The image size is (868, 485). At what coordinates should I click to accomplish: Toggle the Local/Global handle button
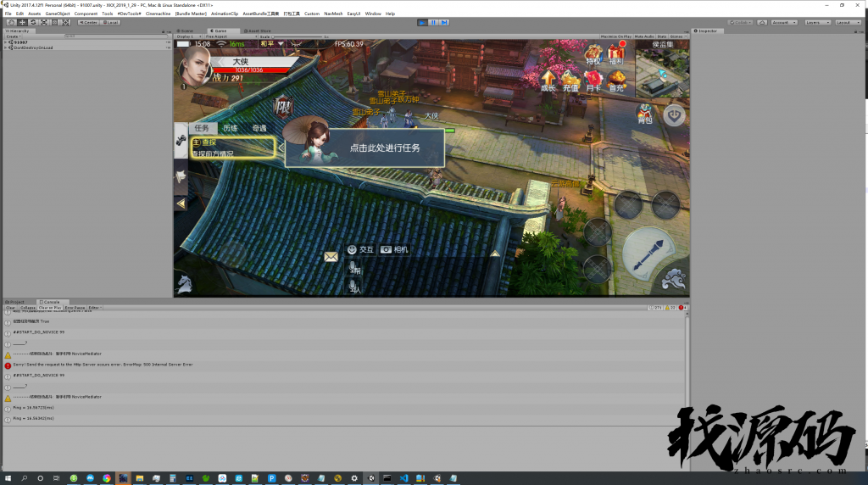[110, 23]
